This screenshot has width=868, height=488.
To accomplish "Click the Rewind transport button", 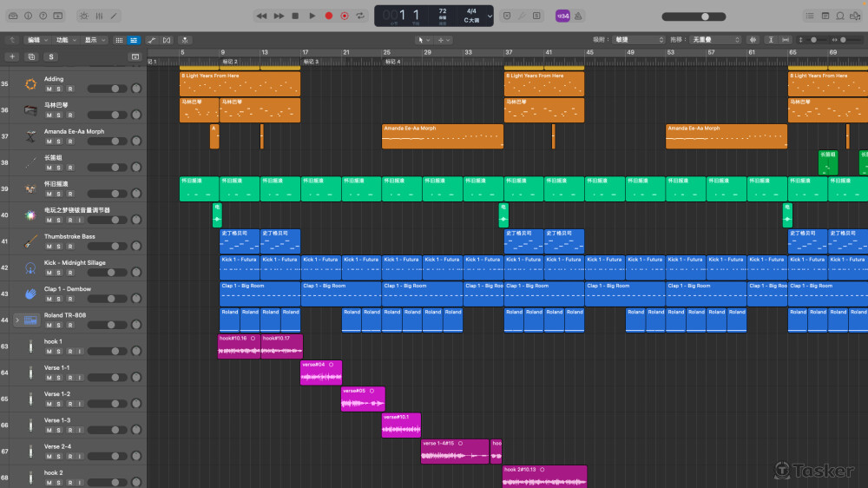I will coord(261,16).
